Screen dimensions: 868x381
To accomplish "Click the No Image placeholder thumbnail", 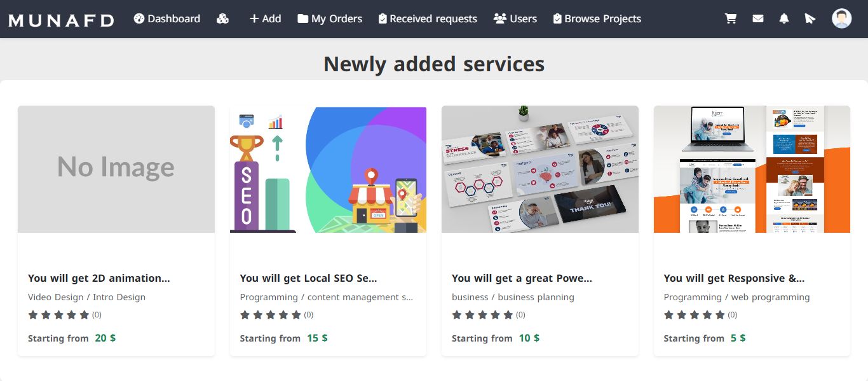I will point(116,169).
